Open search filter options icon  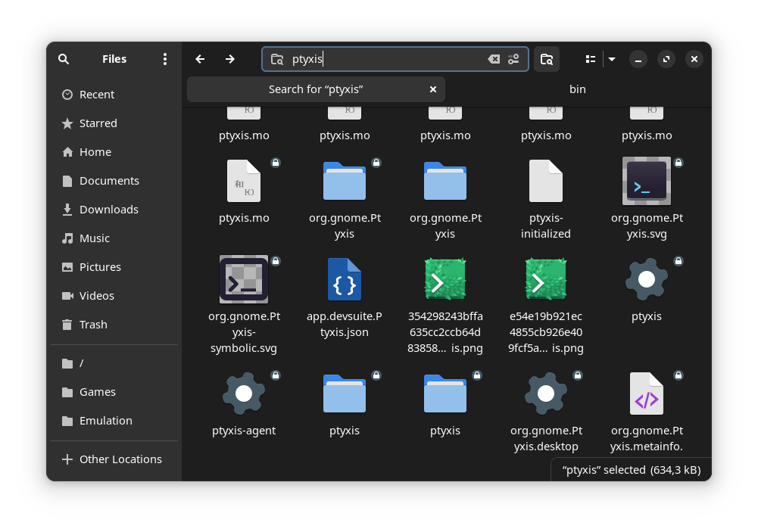click(513, 59)
